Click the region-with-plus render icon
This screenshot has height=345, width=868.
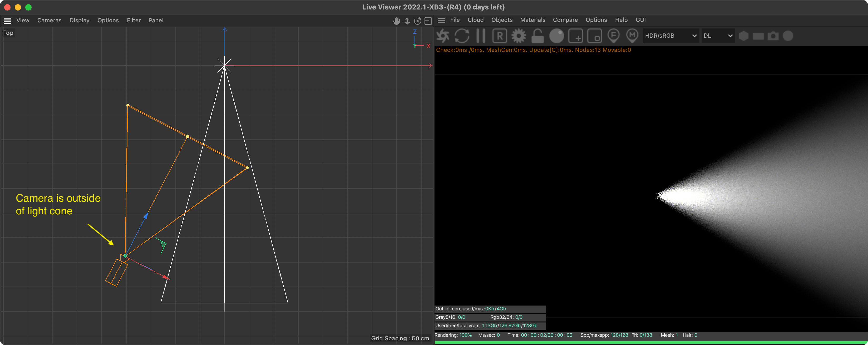pos(575,36)
